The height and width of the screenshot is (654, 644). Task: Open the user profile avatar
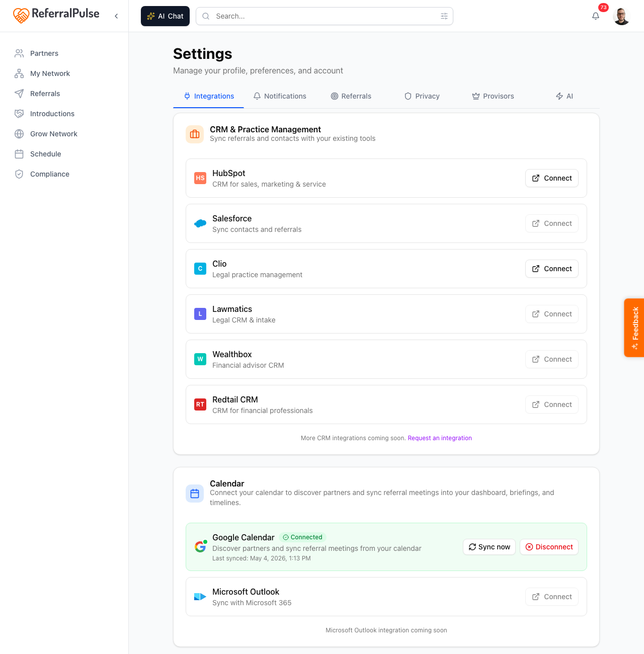(x=621, y=16)
